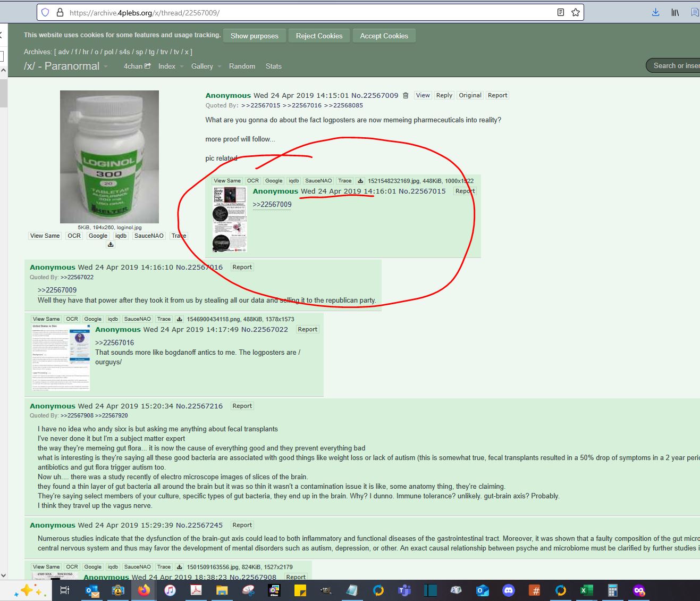Viewport: 700px width, 601px height.
Task: Click SauceNAO under loginol.jpg image
Action: pos(149,236)
